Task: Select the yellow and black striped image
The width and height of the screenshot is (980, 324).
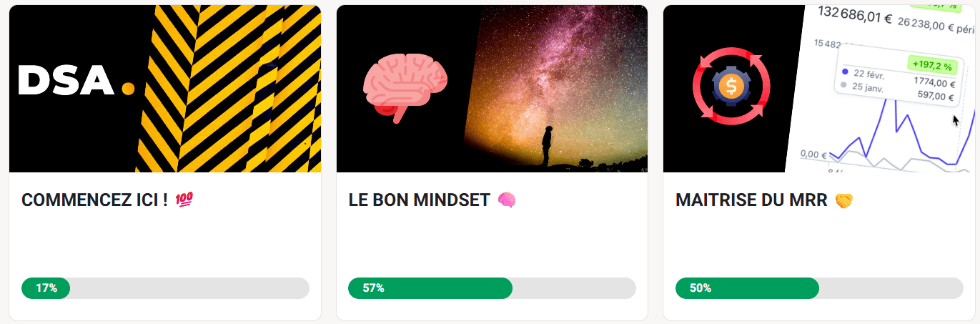Action: (x=229, y=89)
